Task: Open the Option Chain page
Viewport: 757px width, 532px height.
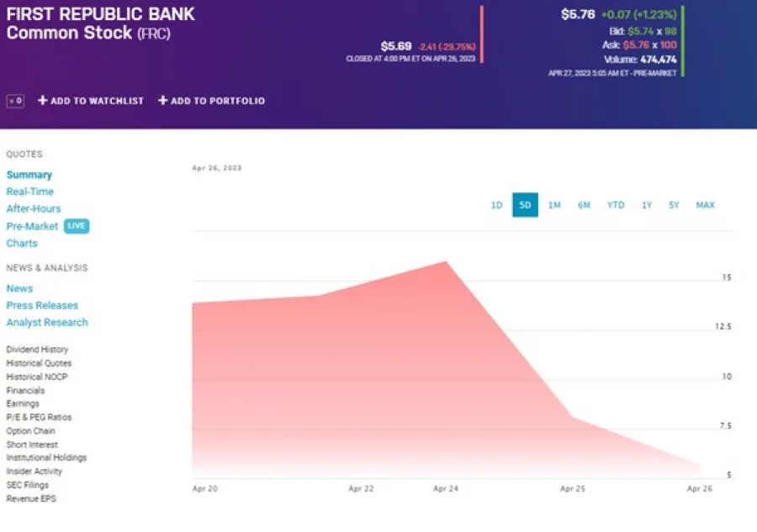Action: coord(31,430)
